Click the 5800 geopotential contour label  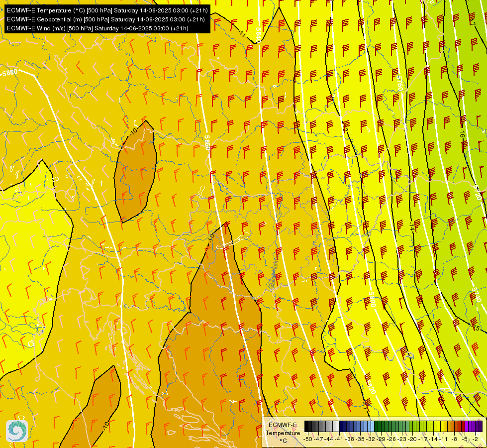(372, 299)
